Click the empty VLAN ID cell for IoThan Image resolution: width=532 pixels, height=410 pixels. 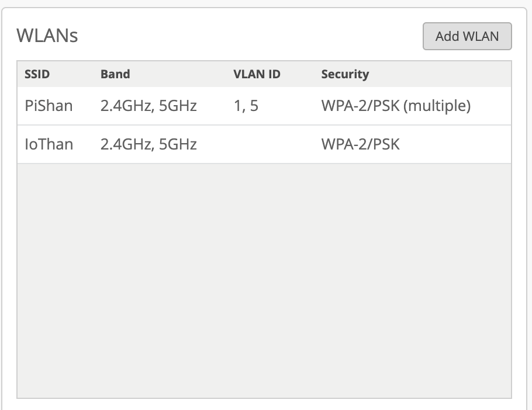pyautogui.click(x=257, y=144)
